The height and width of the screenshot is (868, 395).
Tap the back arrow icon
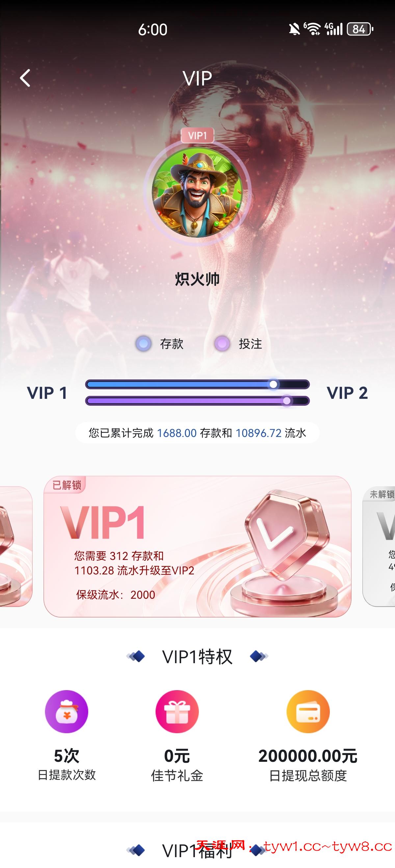[x=25, y=78]
